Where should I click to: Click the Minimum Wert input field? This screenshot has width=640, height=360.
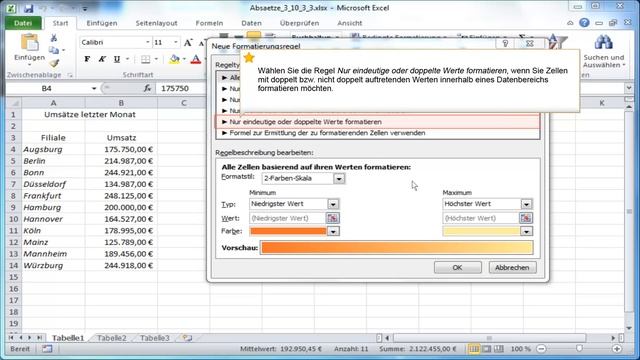(x=287, y=218)
